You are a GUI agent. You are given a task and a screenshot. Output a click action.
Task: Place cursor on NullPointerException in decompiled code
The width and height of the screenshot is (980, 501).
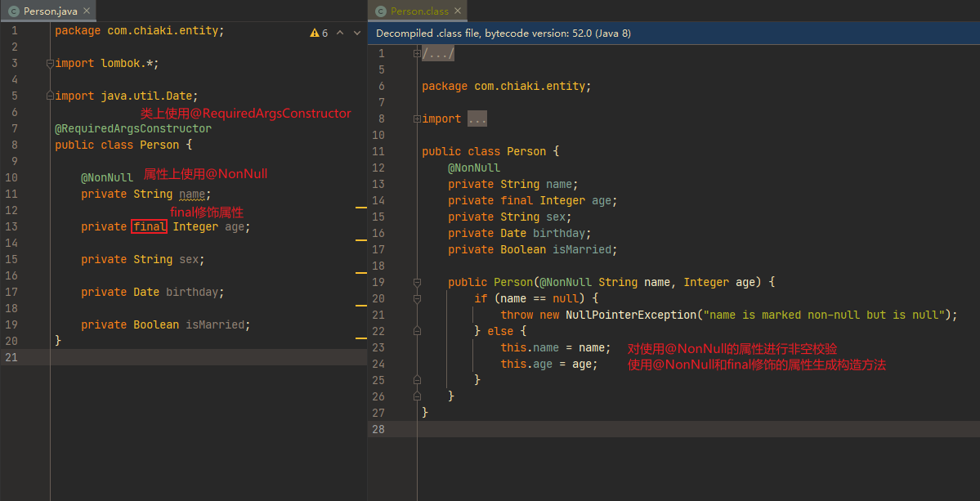pos(631,315)
